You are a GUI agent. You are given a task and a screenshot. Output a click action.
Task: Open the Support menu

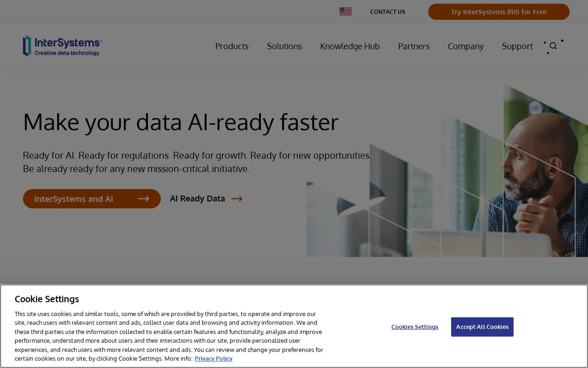coord(517,46)
